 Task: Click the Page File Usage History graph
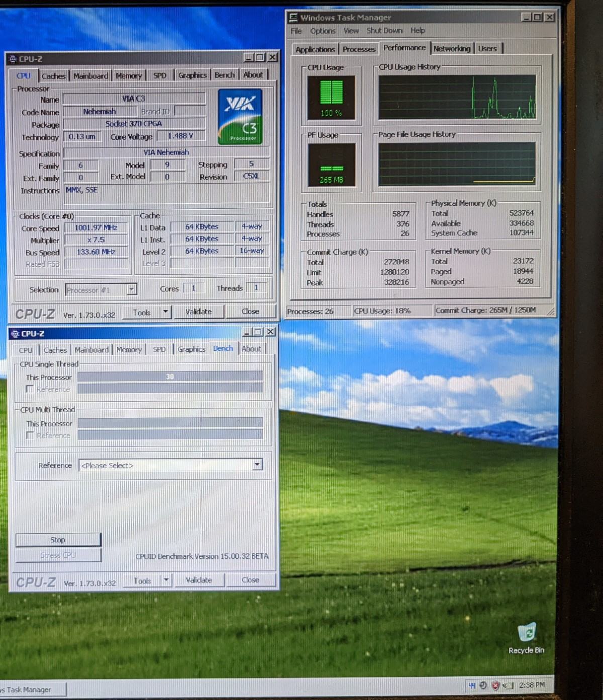click(x=457, y=164)
